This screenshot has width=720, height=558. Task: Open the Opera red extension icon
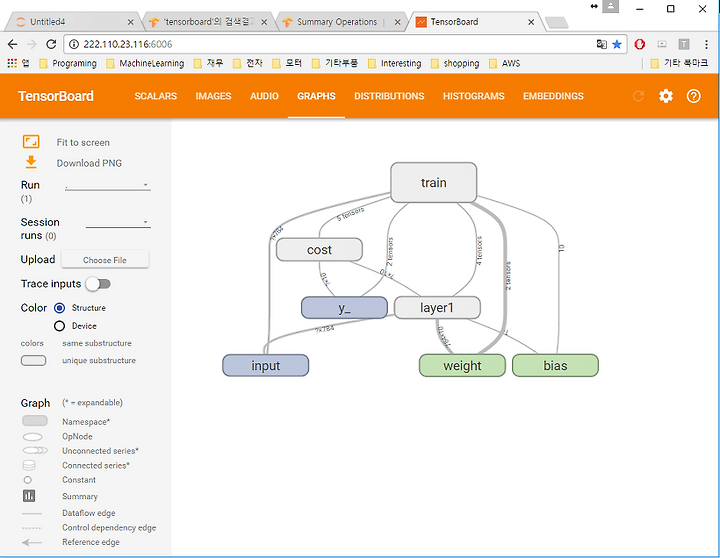[640, 44]
